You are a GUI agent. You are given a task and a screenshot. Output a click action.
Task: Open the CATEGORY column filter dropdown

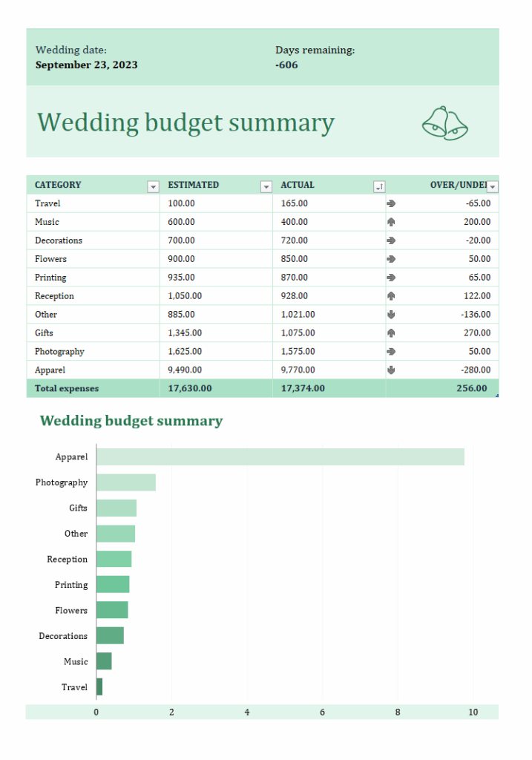153,187
